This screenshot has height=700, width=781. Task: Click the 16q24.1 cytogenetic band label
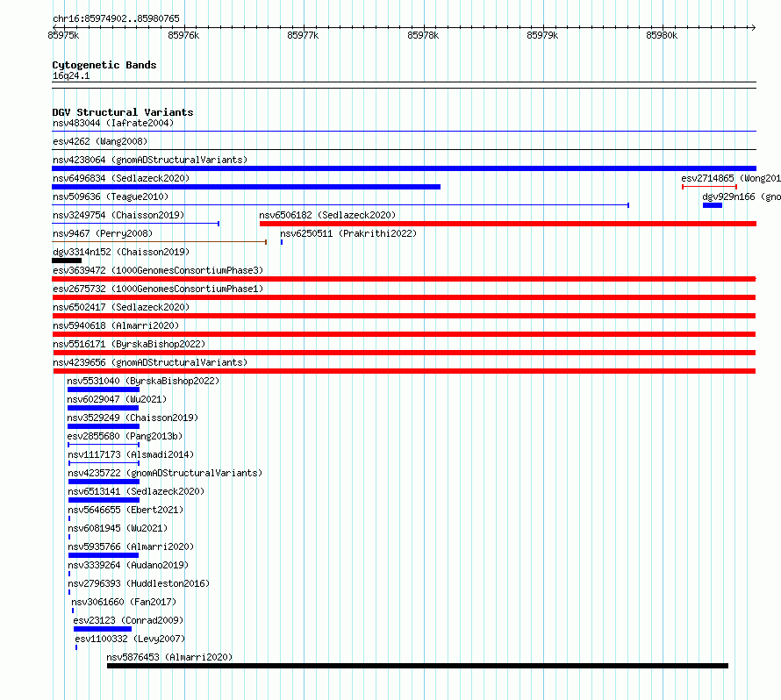pos(71,75)
